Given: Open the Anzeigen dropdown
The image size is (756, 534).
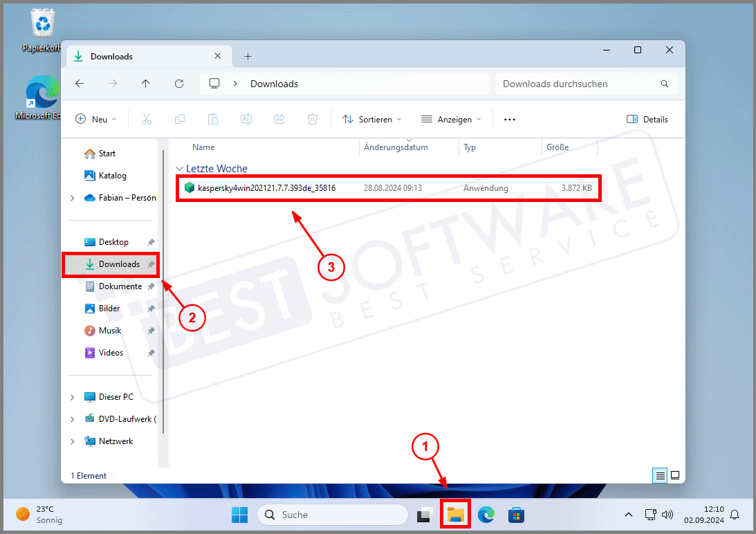Looking at the screenshot, I should tap(450, 119).
